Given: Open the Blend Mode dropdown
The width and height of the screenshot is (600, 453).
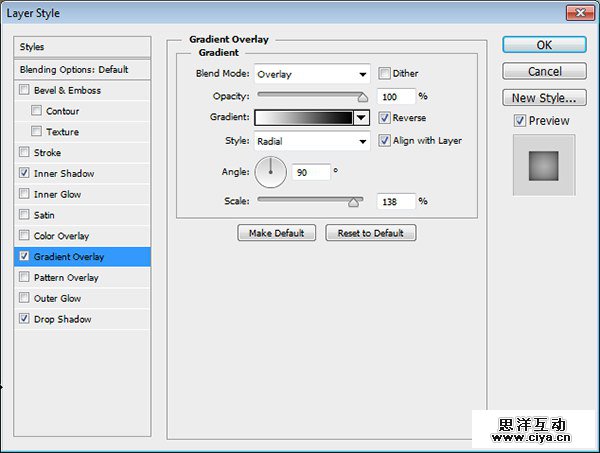Looking at the screenshot, I should coord(311,74).
